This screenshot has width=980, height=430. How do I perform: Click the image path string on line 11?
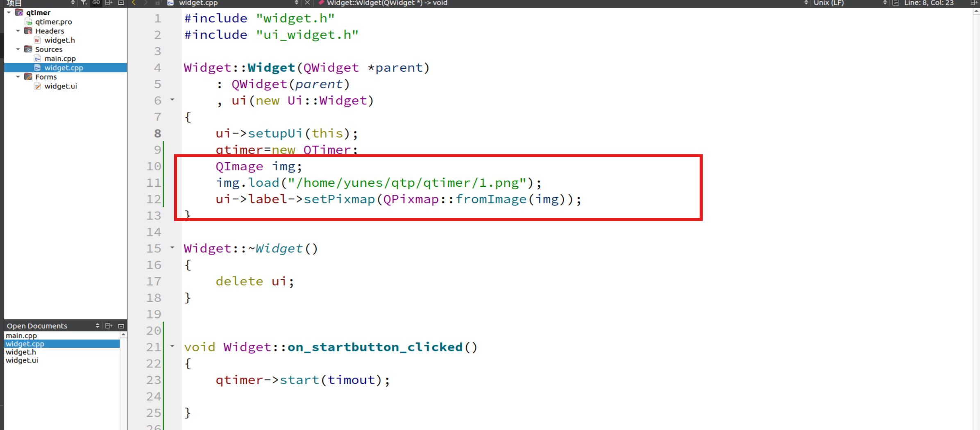[406, 183]
